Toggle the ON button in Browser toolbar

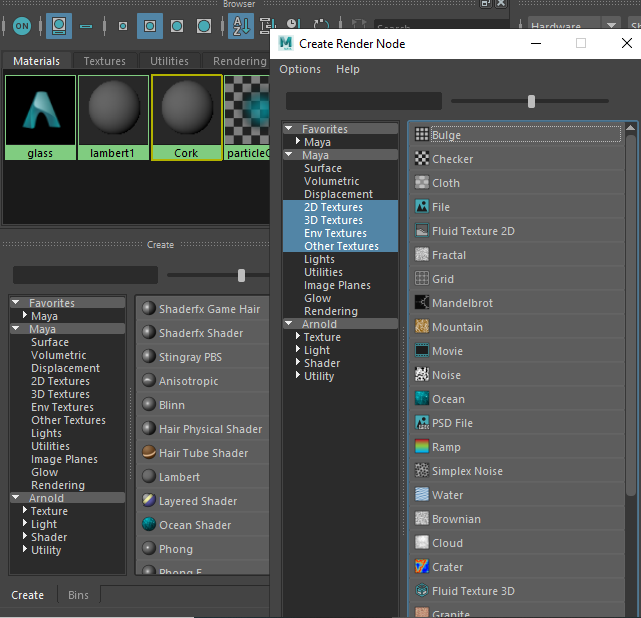22,25
